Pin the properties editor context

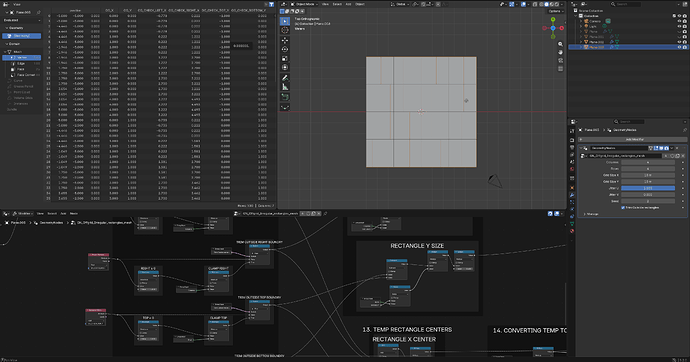coord(685,130)
